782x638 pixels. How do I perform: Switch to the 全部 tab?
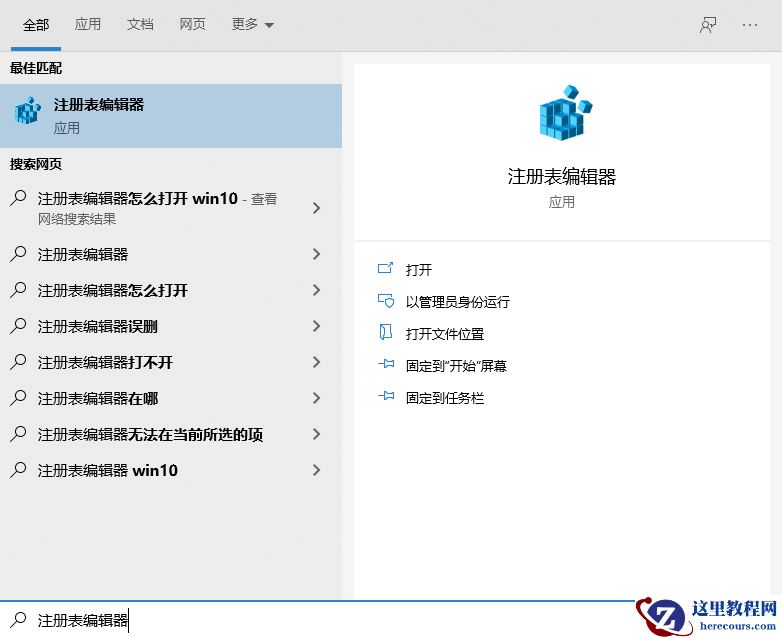click(36, 24)
